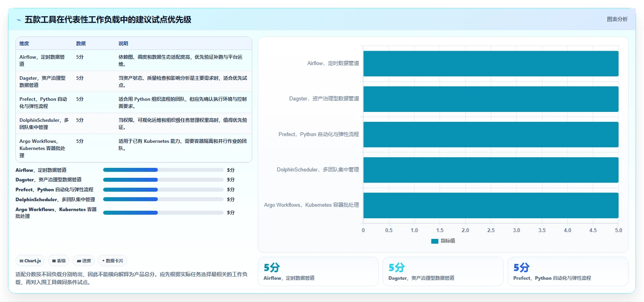Click the 图表分析 label in the header
This screenshot has width=644, height=302.
coord(617,19)
